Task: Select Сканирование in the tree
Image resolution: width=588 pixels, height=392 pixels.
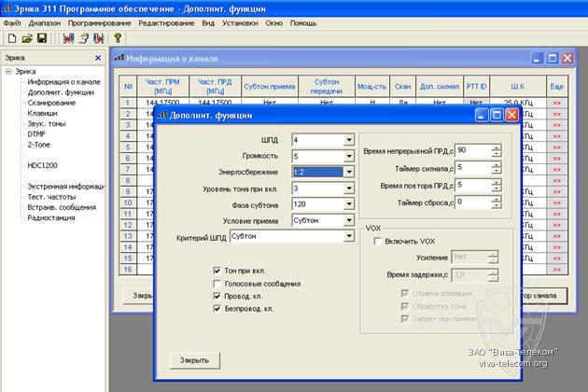Action: point(51,103)
